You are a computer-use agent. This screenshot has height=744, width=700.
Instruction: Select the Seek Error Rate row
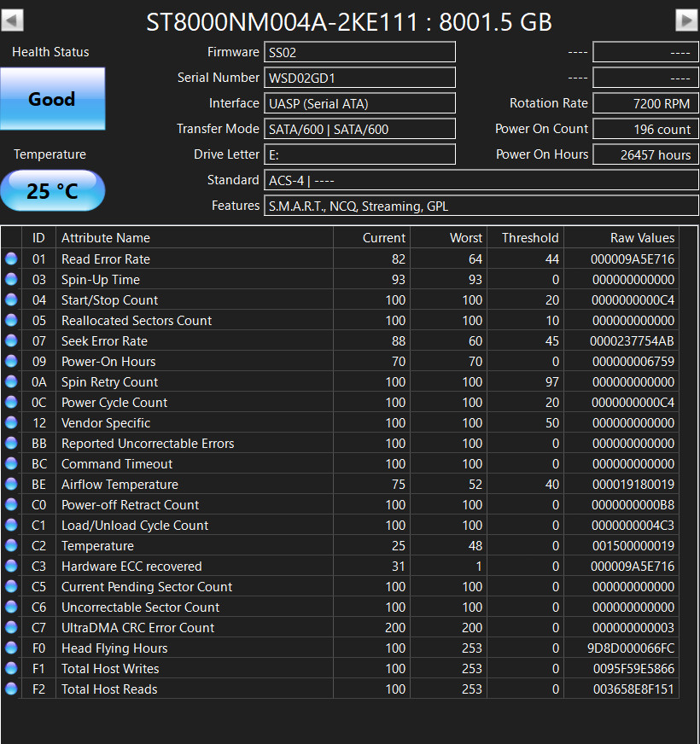pyautogui.click(x=340, y=340)
